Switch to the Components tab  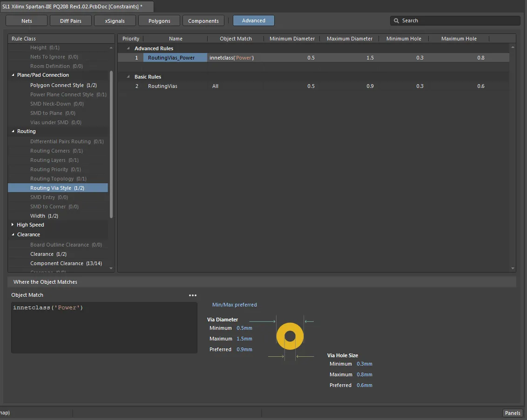(x=203, y=21)
